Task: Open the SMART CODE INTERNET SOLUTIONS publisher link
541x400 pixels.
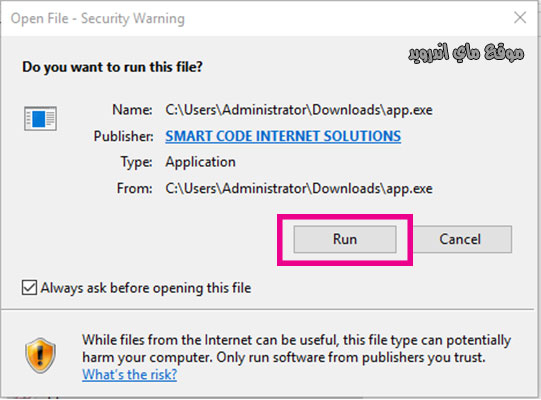Action: pyautogui.click(x=283, y=136)
